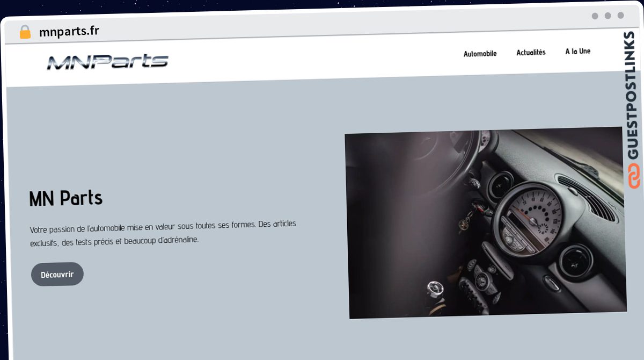Screen dimensions: 644x360
Task: Open the A la Une menu item
Action: click(577, 51)
